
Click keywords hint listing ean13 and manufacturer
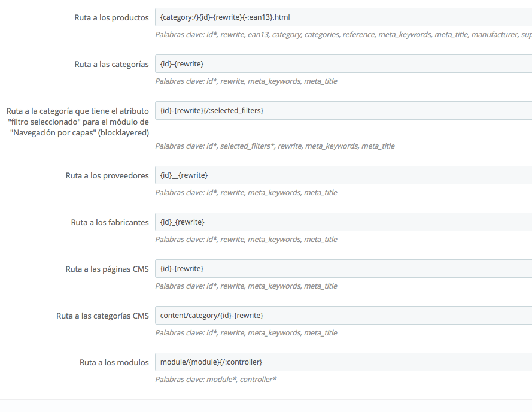pos(343,35)
